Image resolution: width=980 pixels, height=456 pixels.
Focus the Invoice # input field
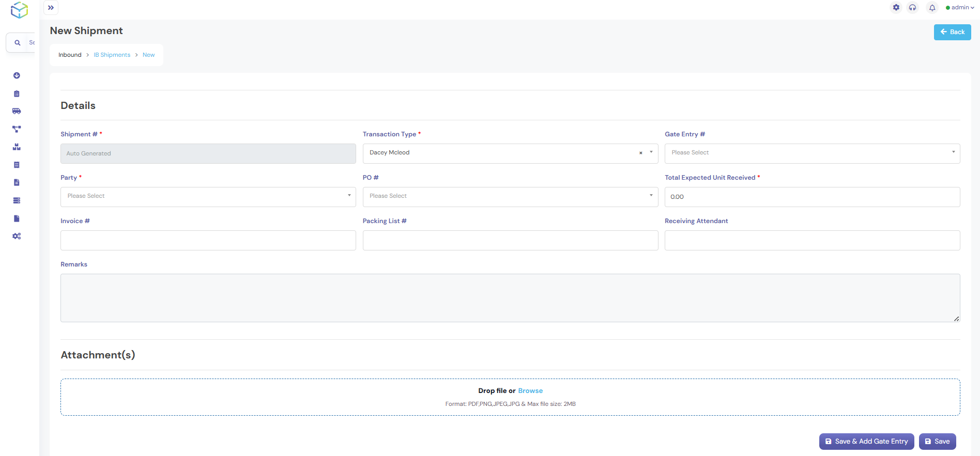tap(208, 240)
